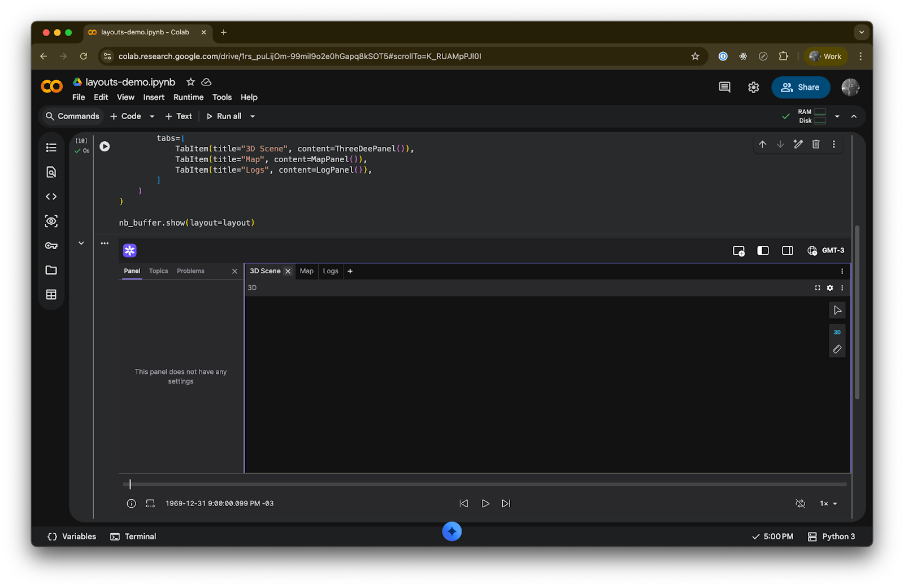Toggle the left sidebar of the viewer
Viewport: 904px width, 588px height.
click(763, 251)
